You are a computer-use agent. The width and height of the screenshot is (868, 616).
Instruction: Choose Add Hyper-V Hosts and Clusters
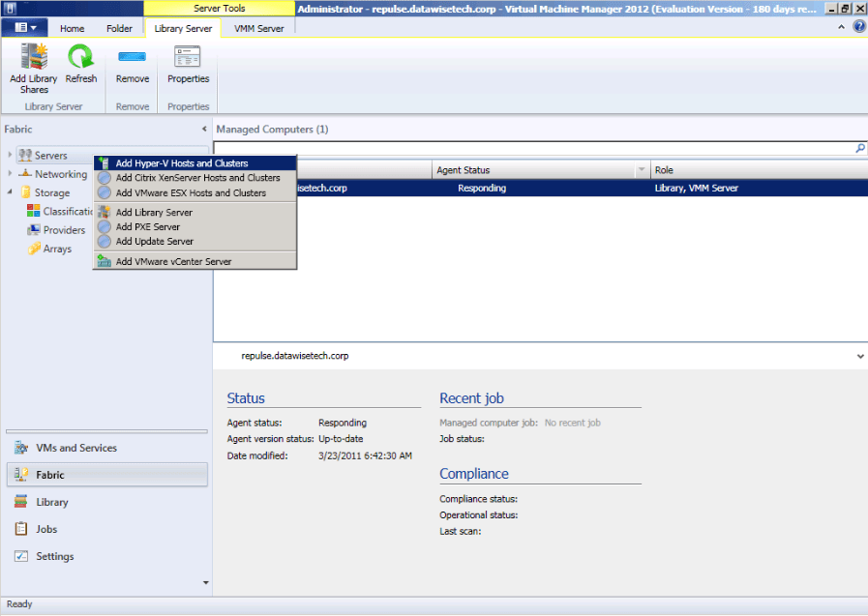pos(195,163)
